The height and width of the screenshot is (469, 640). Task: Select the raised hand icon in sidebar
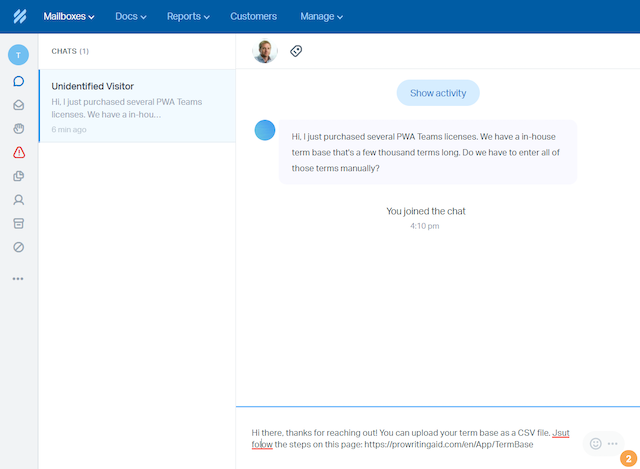click(x=18, y=129)
